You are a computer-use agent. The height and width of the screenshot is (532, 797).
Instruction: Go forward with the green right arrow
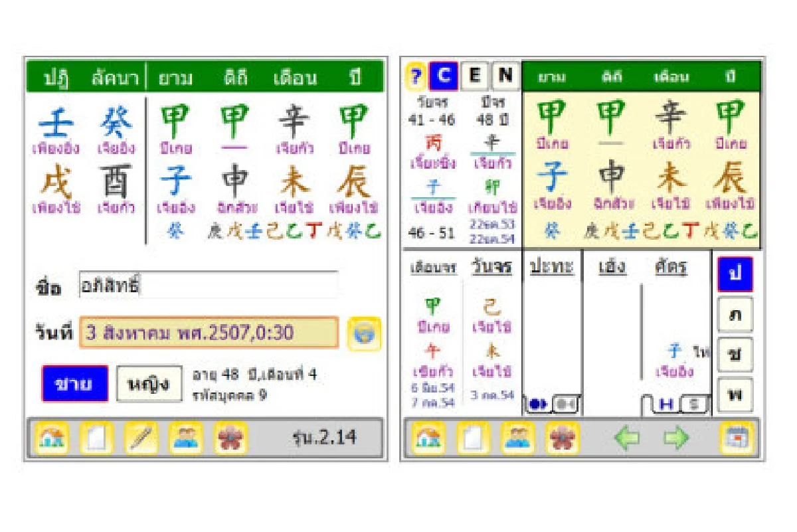pyautogui.click(x=676, y=439)
